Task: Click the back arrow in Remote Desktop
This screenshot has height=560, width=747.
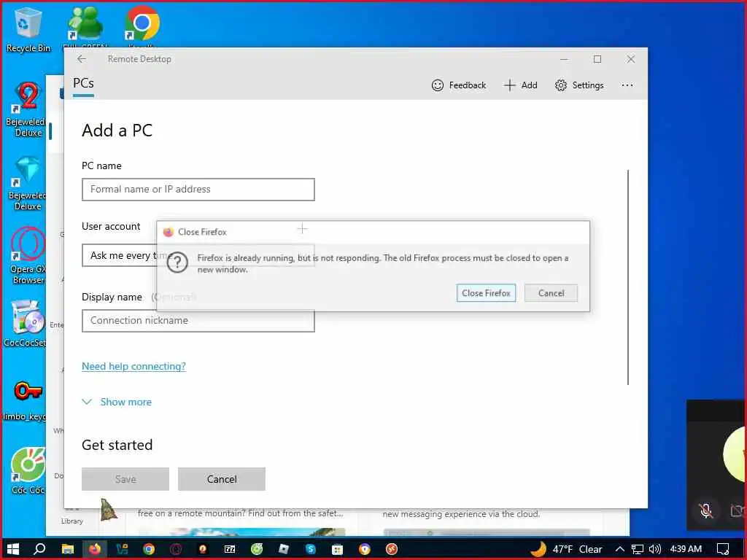Action: coord(82,59)
